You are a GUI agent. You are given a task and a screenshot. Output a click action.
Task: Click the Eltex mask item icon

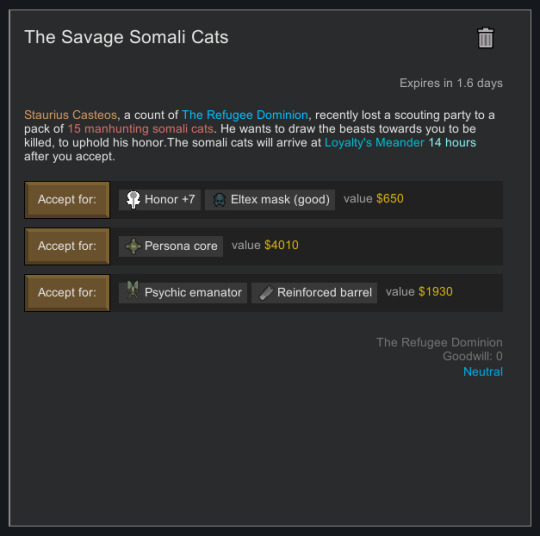(219, 200)
